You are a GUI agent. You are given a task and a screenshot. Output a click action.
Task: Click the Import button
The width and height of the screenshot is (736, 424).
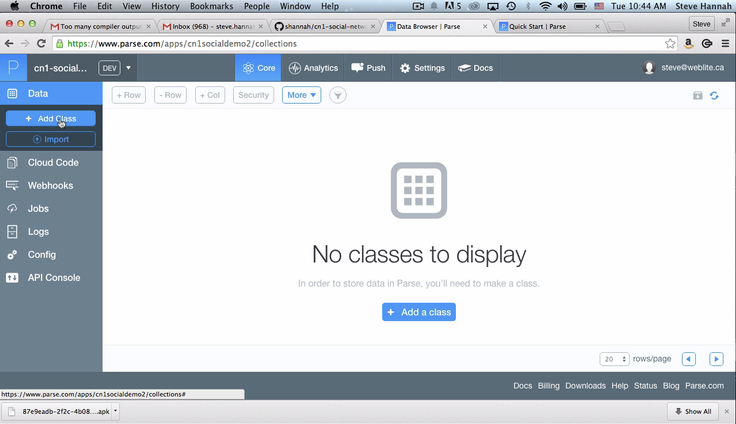(51, 139)
